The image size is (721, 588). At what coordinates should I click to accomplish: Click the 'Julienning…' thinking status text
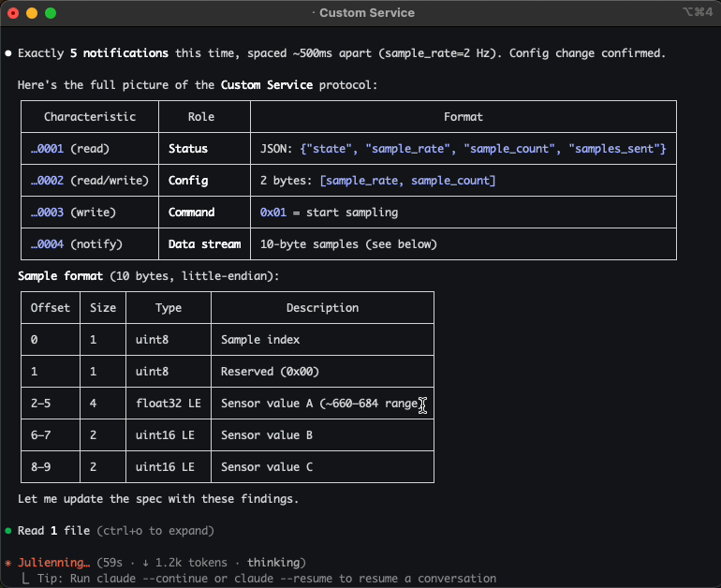54,563
